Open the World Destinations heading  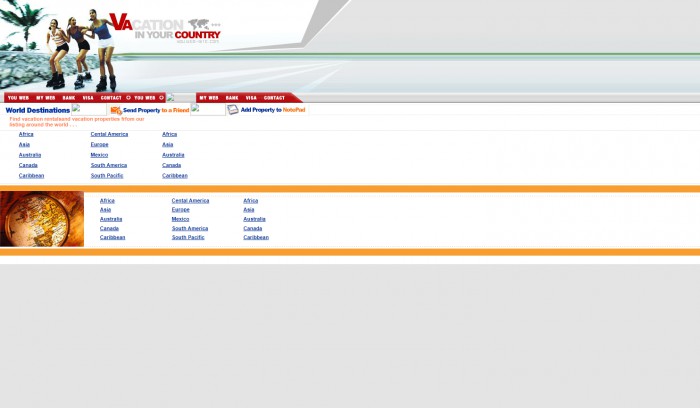[37, 110]
